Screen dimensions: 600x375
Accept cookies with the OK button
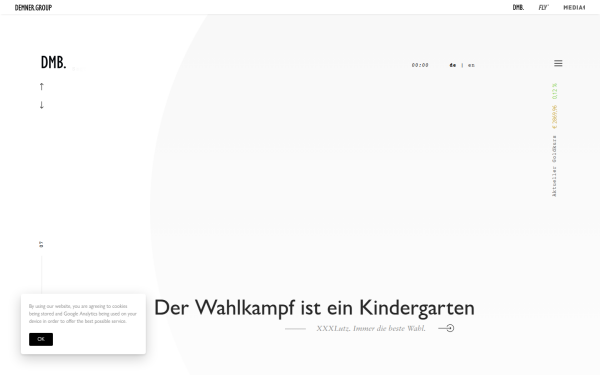41,339
